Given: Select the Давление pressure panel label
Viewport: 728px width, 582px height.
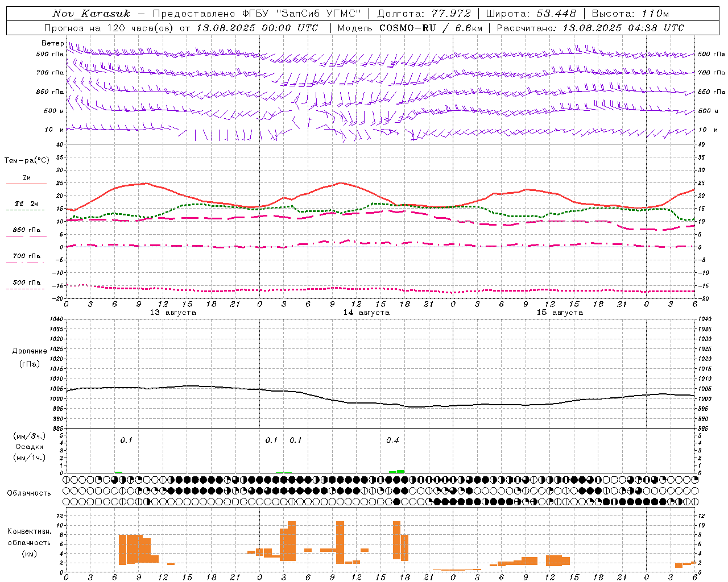Looking at the screenshot, I should click(x=30, y=351).
